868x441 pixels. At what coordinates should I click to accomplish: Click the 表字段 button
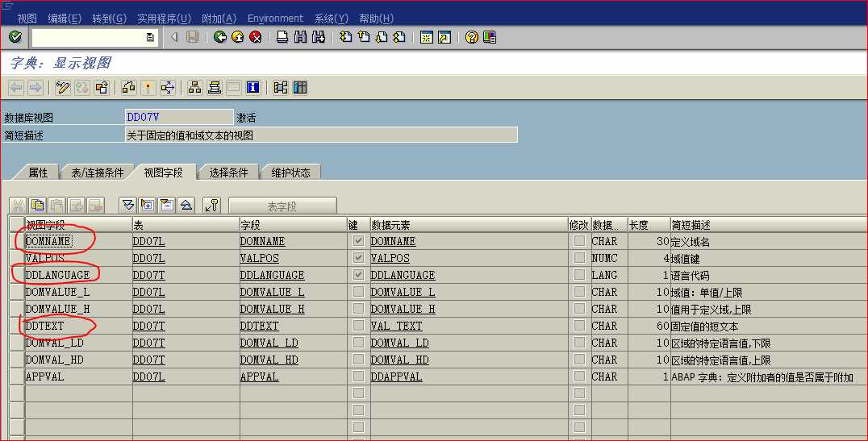(282, 206)
